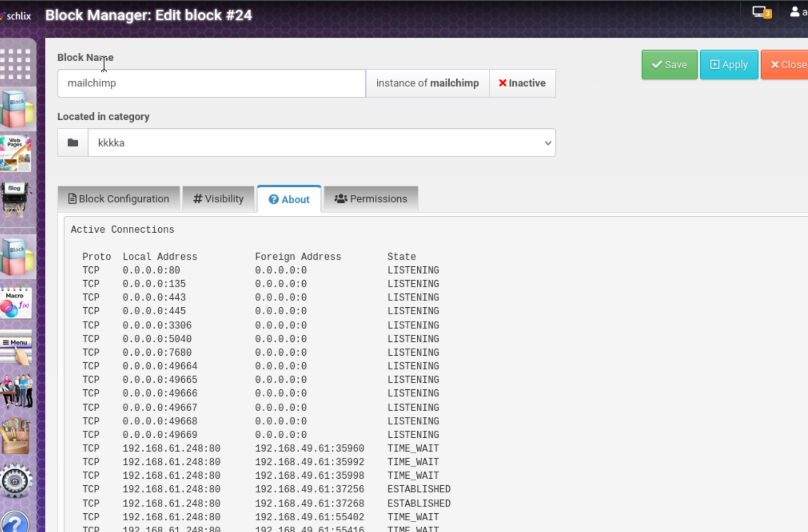The width and height of the screenshot is (808, 532).
Task: Open the Permissions tab
Action: [371, 199]
